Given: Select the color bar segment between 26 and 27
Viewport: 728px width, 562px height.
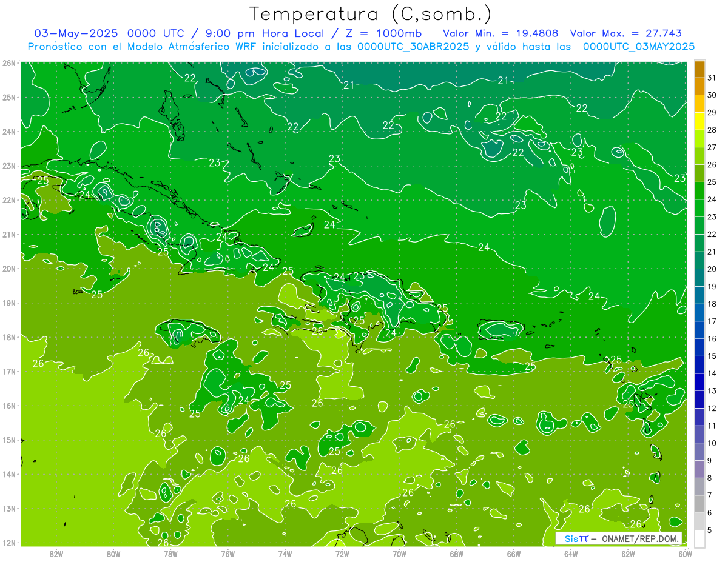Looking at the screenshot, I should point(699,156).
